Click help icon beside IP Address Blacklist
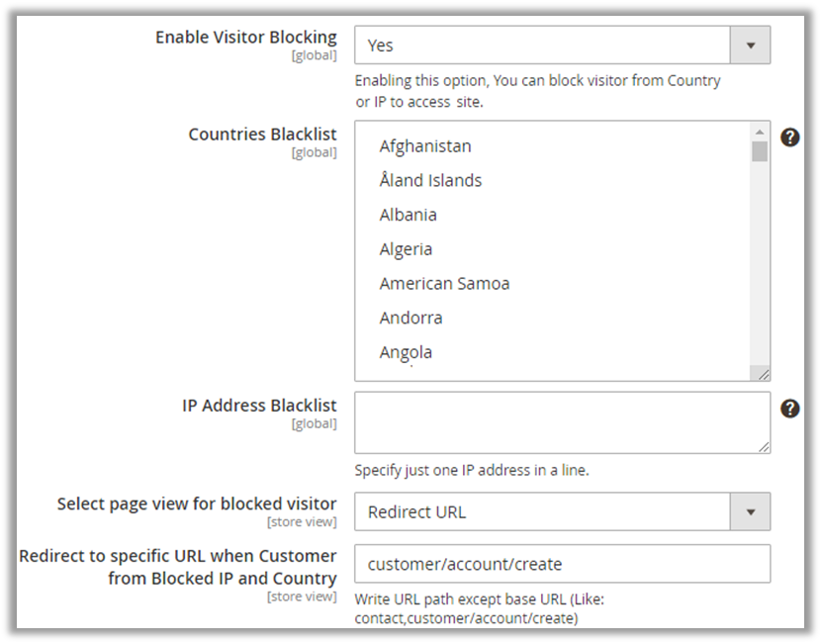 (x=789, y=409)
